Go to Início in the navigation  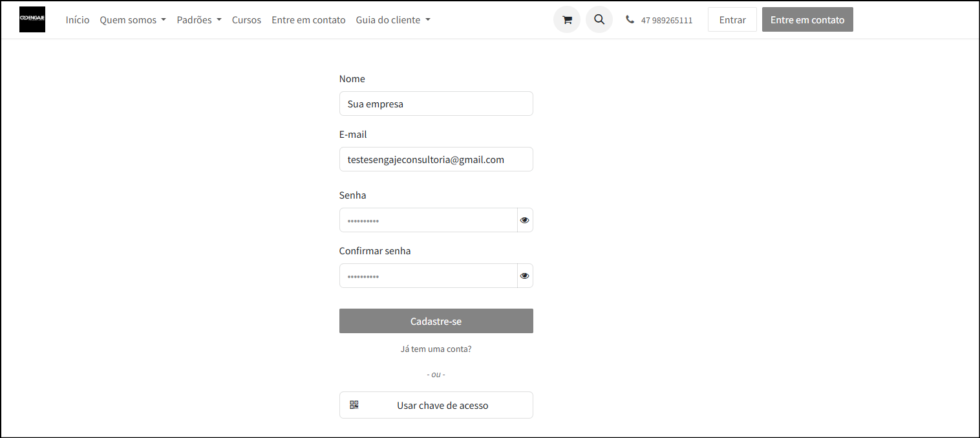(78, 20)
